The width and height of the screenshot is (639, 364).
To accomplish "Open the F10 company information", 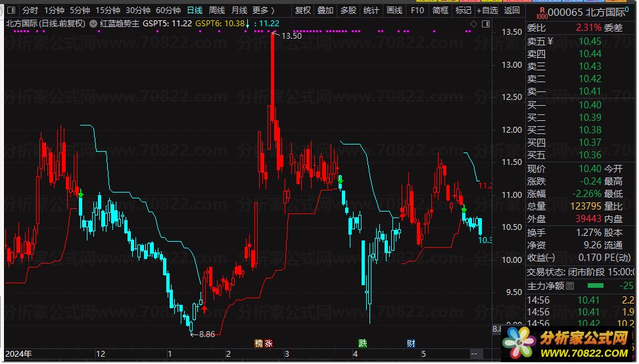I will coord(417,10).
